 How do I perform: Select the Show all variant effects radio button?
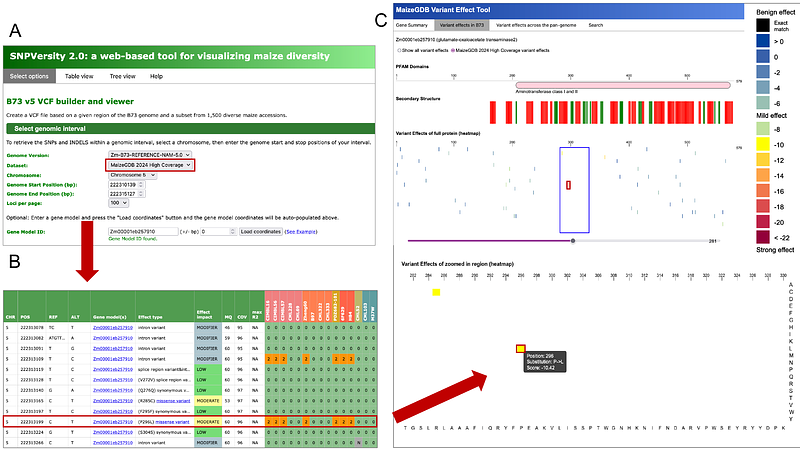[399, 51]
